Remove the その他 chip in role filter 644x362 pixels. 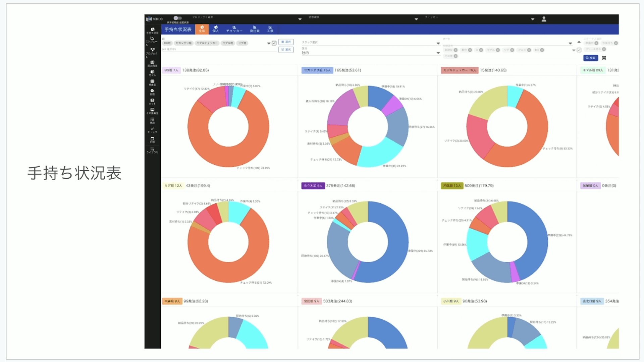[455, 56]
